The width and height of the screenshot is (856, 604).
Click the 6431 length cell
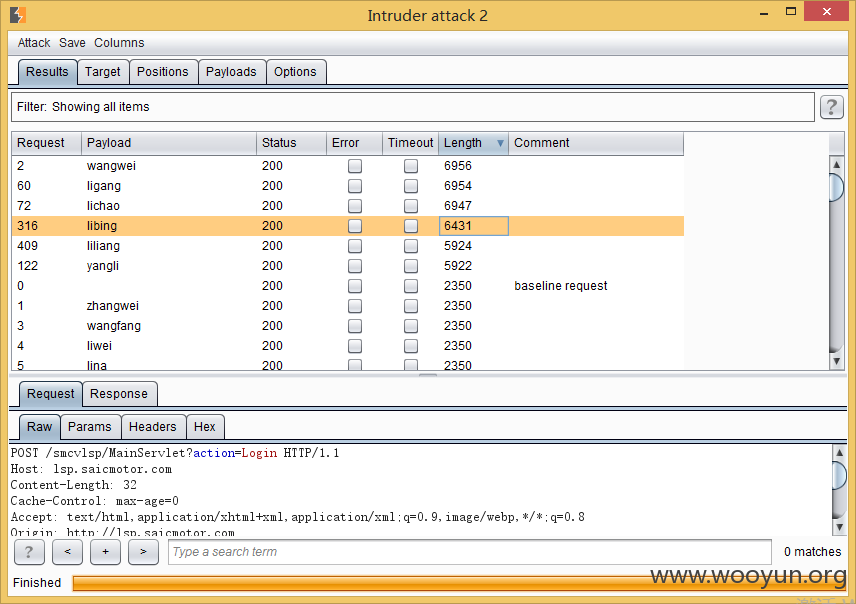click(473, 226)
